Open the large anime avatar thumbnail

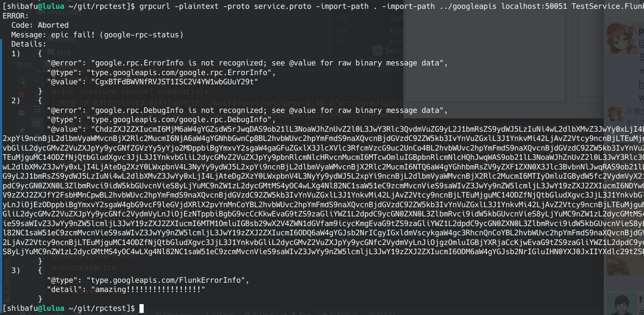(x=622, y=38)
